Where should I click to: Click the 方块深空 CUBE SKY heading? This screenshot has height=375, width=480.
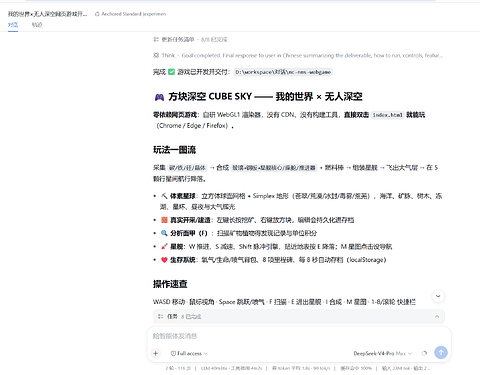pyautogui.click(x=258, y=97)
